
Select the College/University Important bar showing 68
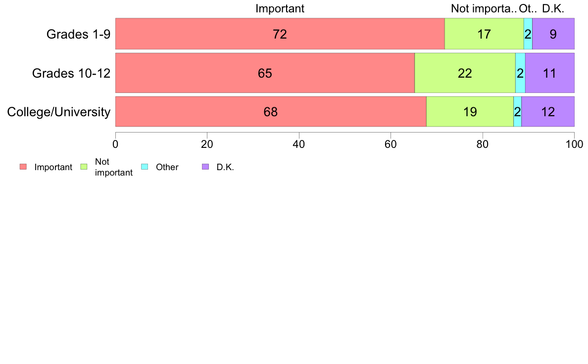[271, 112]
